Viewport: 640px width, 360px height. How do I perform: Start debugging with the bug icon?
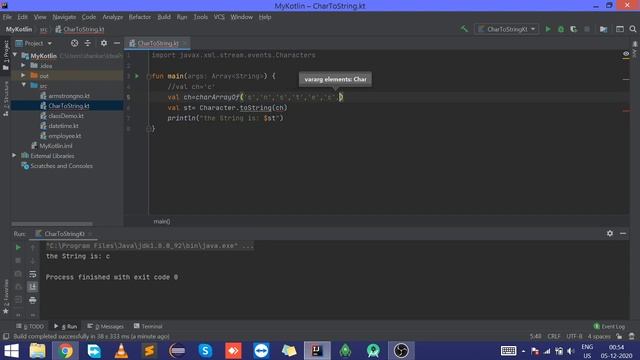pos(561,29)
